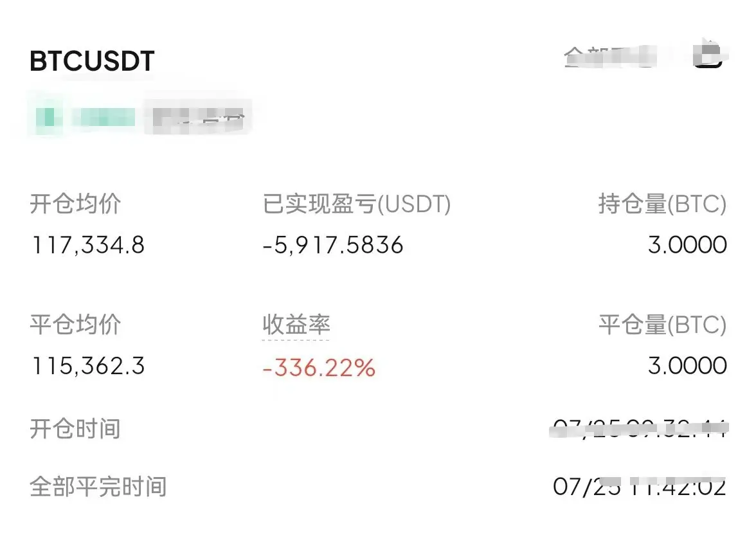This screenshot has height=542, width=756.
Task: Click the 平仓均价 label
Action: click(x=75, y=325)
